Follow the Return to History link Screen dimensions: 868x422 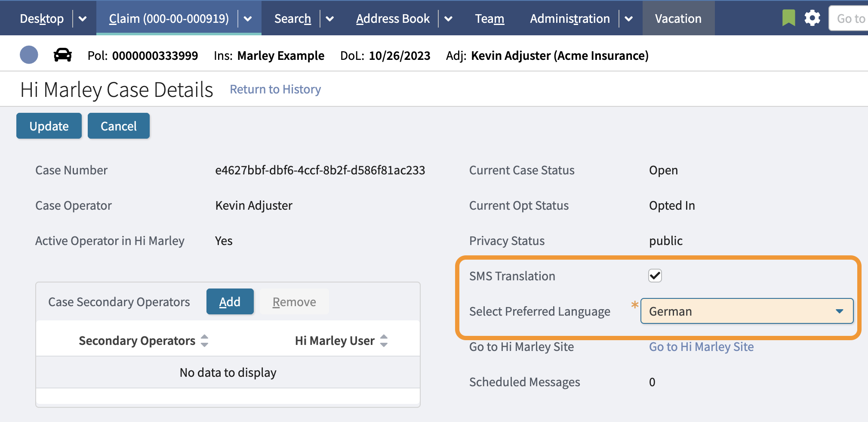[x=275, y=89]
